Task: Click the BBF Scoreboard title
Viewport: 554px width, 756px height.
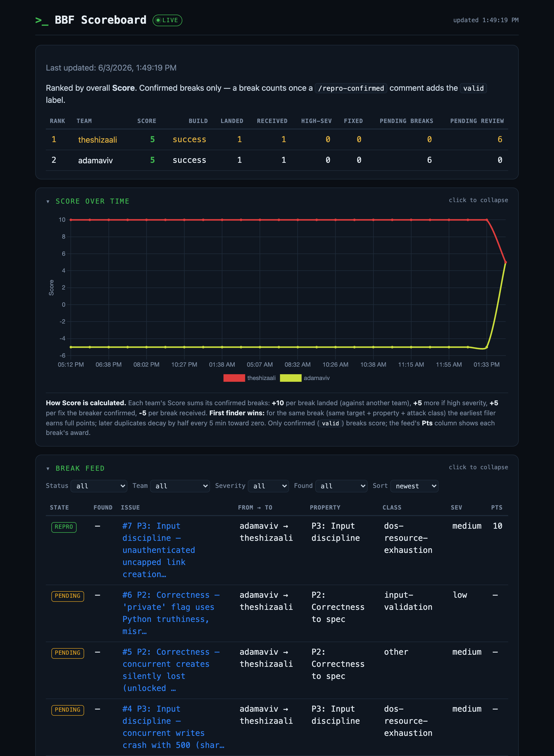Action: (x=100, y=20)
